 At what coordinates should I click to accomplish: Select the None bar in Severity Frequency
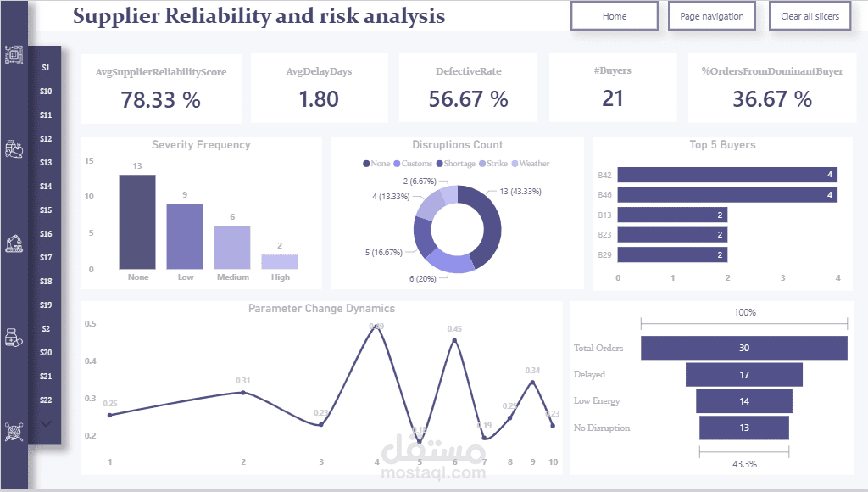(137, 222)
